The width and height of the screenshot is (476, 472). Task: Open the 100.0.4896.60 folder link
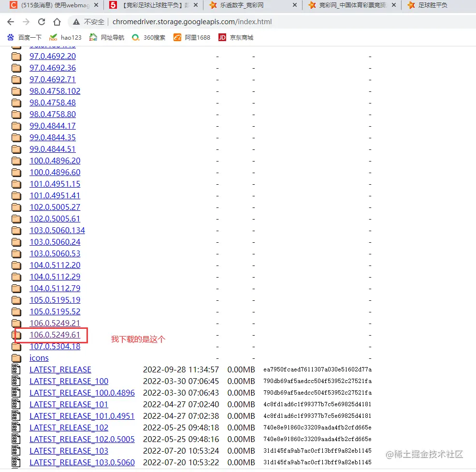(x=55, y=173)
